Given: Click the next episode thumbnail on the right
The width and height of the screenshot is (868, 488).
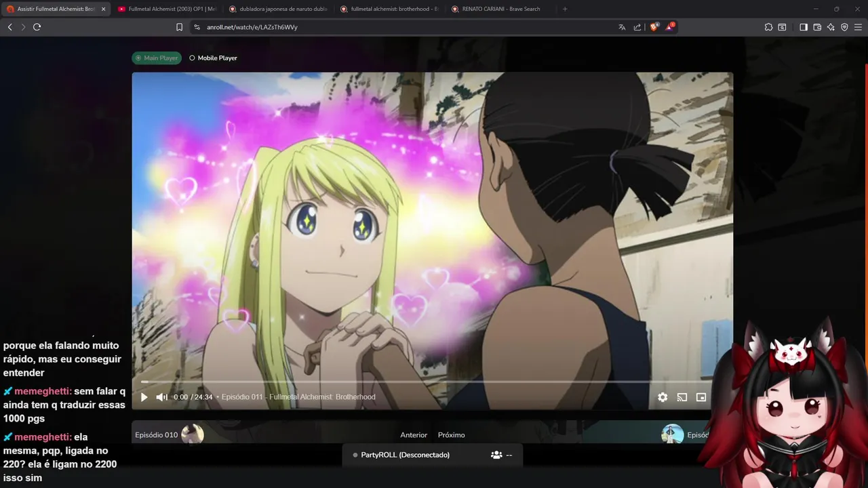Looking at the screenshot, I should (x=673, y=434).
